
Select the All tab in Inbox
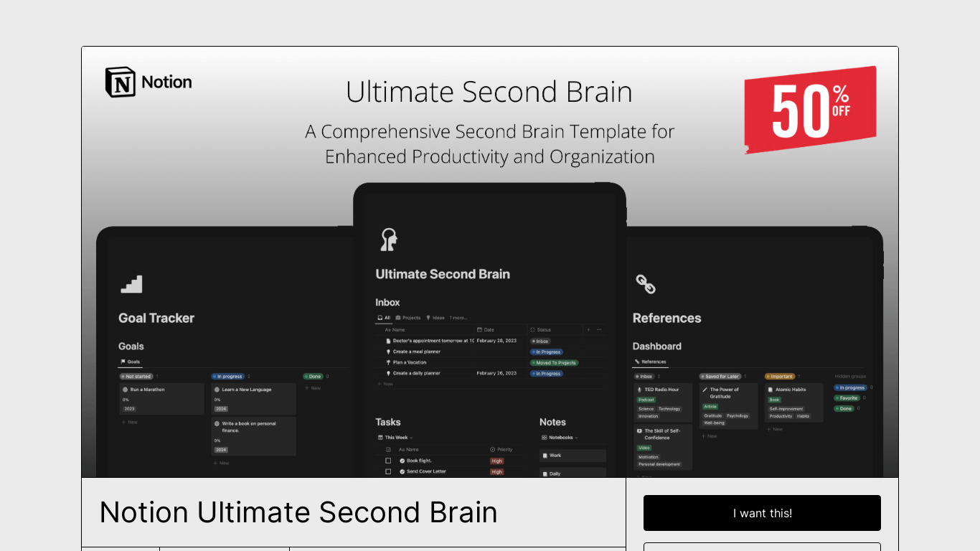384,317
